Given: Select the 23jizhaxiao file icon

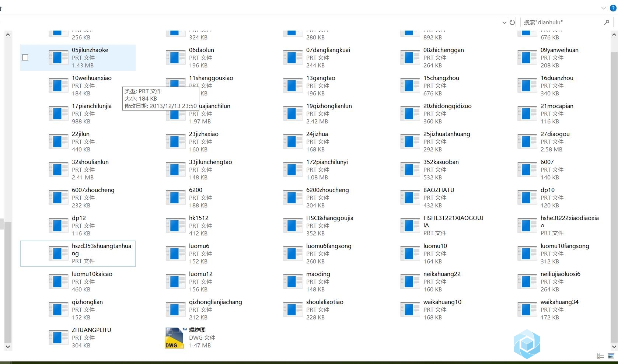Looking at the screenshot, I should pos(175,141).
